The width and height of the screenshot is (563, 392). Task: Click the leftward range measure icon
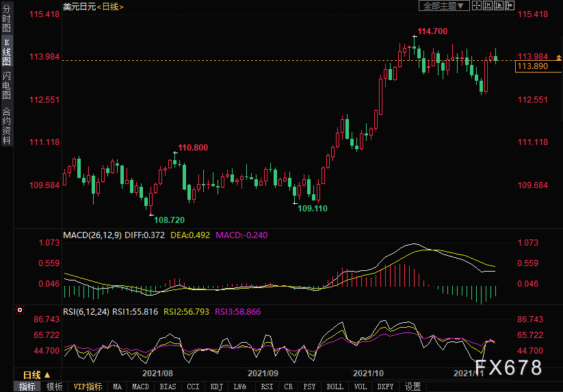487,5
